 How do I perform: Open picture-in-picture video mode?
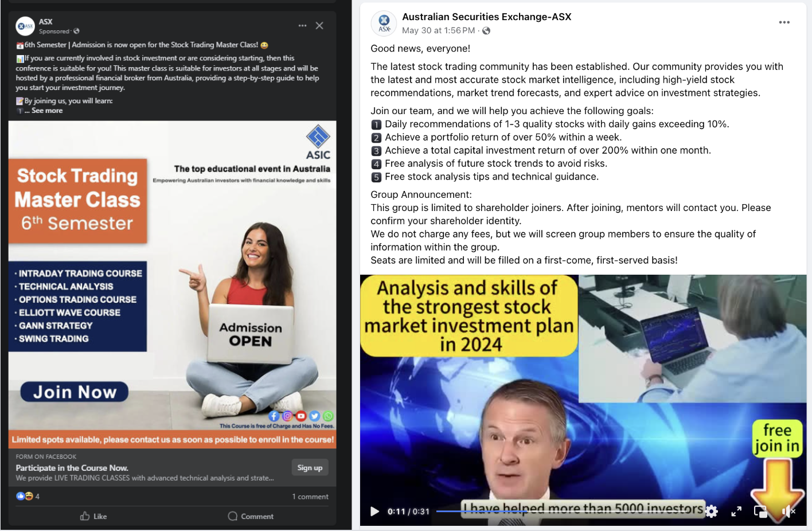(760, 512)
